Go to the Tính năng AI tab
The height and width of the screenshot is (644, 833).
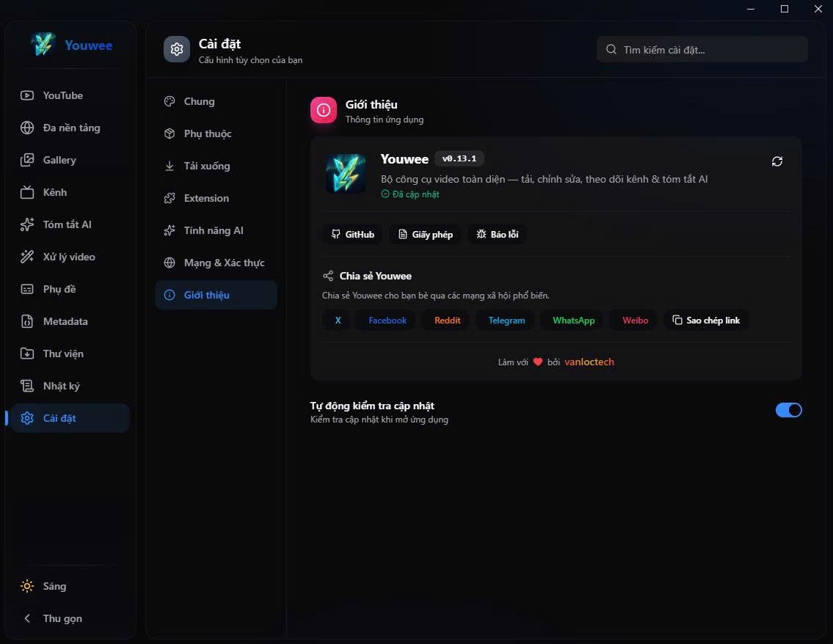[x=217, y=230]
